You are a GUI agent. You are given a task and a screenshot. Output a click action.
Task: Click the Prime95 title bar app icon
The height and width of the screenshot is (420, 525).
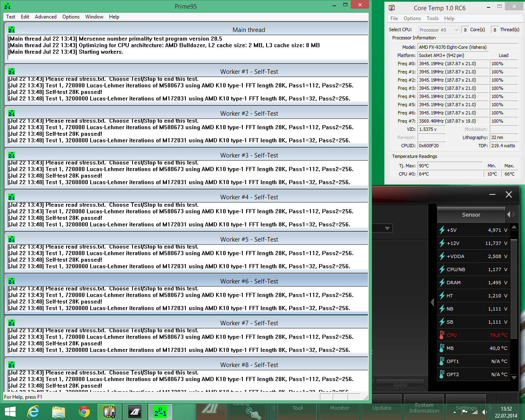coord(7,6)
